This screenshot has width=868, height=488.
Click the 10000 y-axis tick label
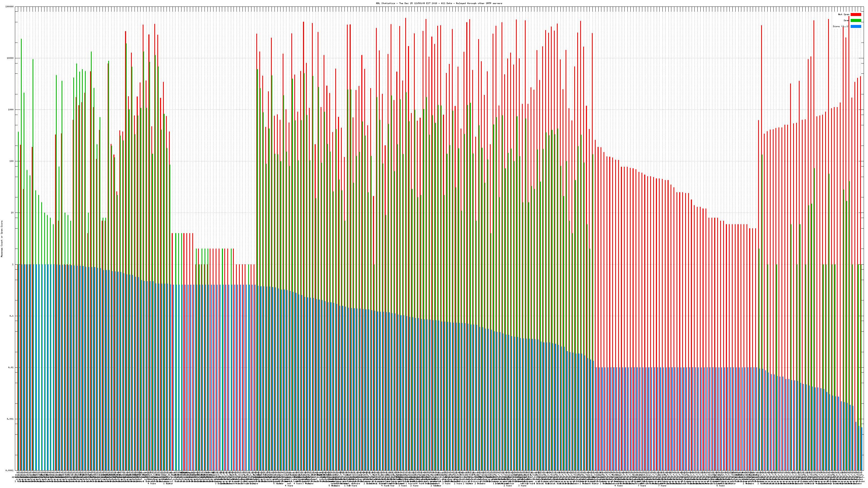11,58
